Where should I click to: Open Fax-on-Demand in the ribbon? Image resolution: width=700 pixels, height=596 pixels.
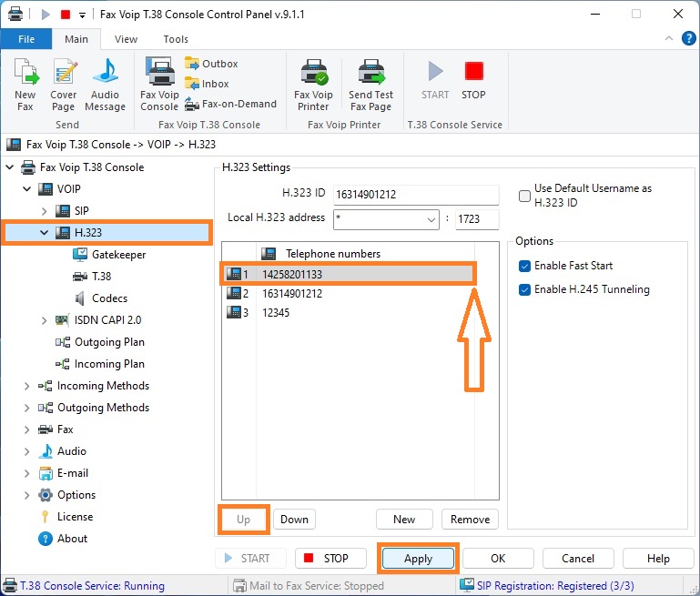pyautogui.click(x=231, y=104)
